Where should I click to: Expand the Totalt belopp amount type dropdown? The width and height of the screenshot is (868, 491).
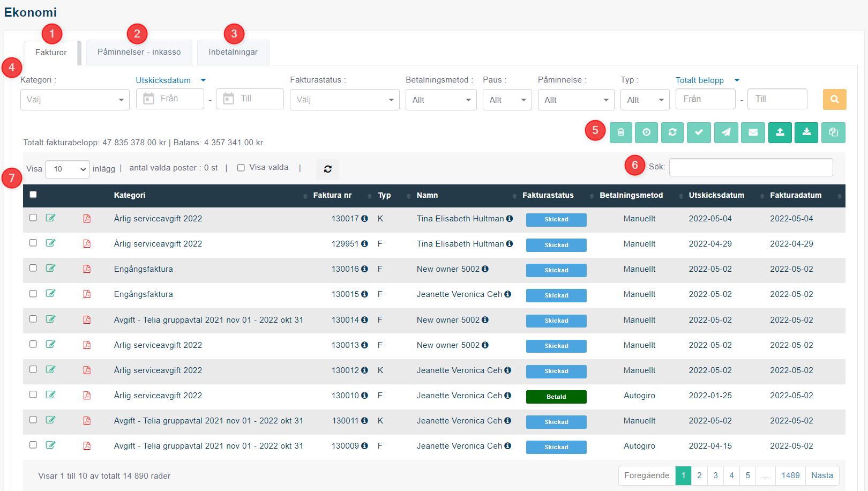tap(708, 80)
